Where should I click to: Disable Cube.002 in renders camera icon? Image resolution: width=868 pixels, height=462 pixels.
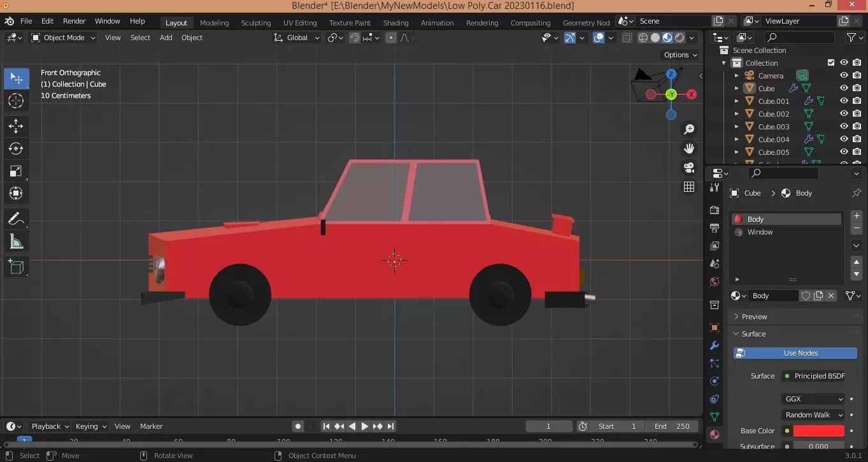[857, 114]
